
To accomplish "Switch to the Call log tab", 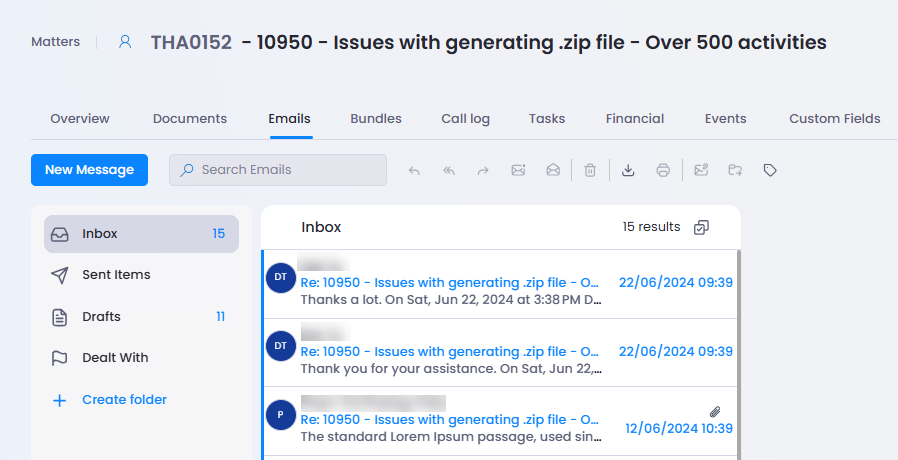I will 465,118.
